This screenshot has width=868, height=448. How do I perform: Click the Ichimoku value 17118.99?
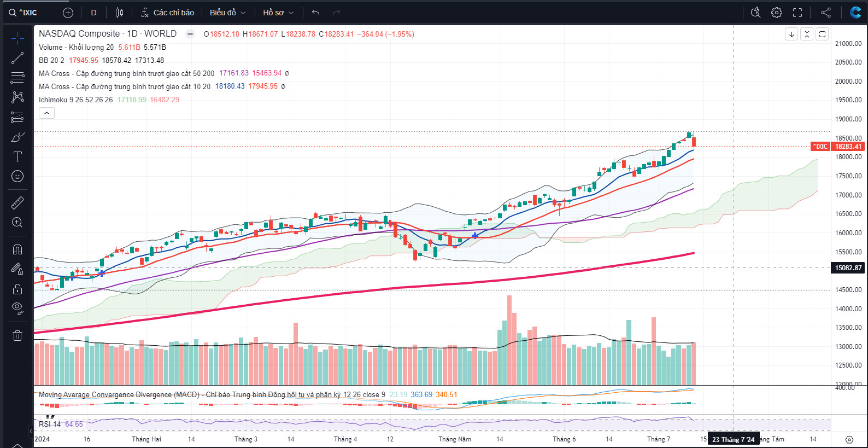click(x=132, y=100)
